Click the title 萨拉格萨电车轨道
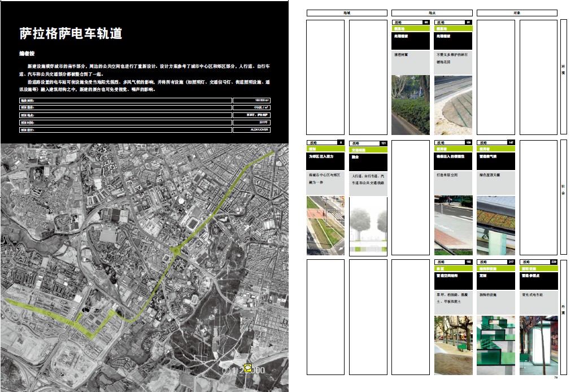Image resolution: width=575 pixels, height=392 pixels. tap(70, 34)
